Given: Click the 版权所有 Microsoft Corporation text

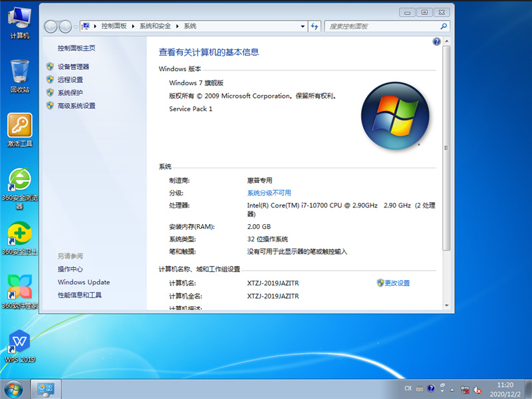Looking at the screenshot, I should pyautogui.click(x=253, y=96).
